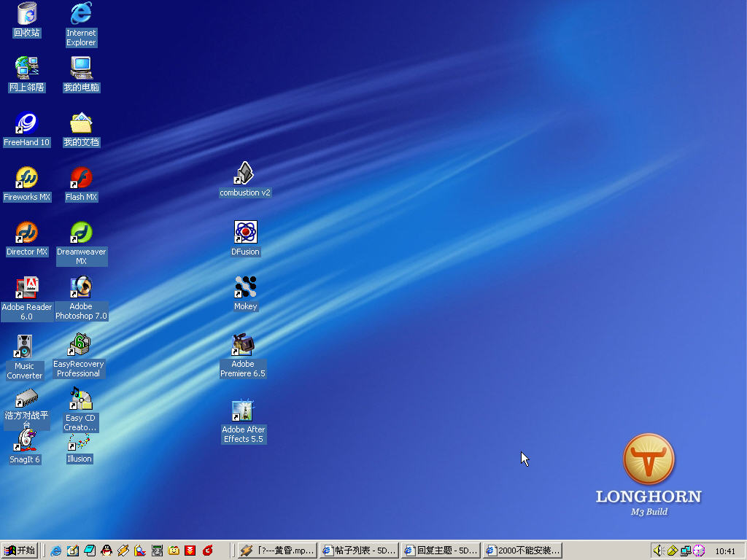Image resolution: width=747 pixels, height=560 pixels.
Task: Click the yellow smiley-face Quick Launch icon
Action: pyautogui.click(x=174, y=551)
